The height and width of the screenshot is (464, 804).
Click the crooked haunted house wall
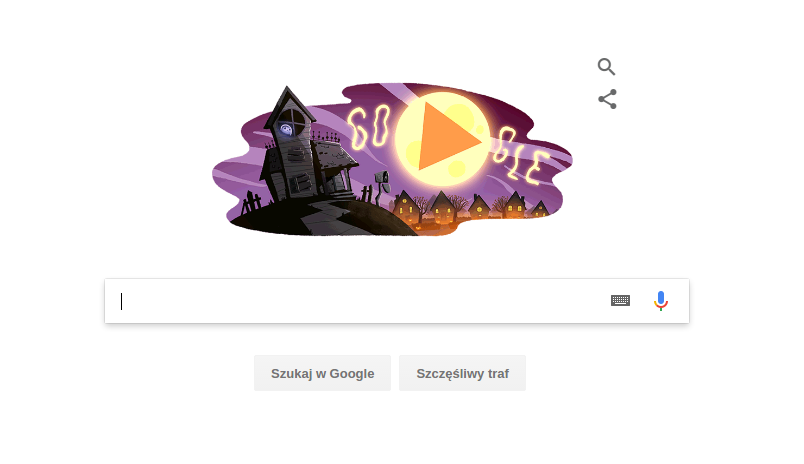coord(296,164)
